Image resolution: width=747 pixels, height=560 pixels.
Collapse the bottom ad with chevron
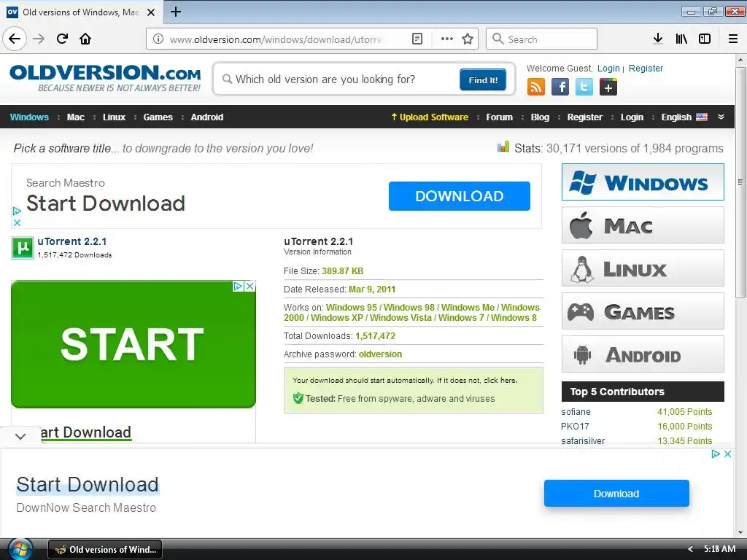[x=20, y=436]
